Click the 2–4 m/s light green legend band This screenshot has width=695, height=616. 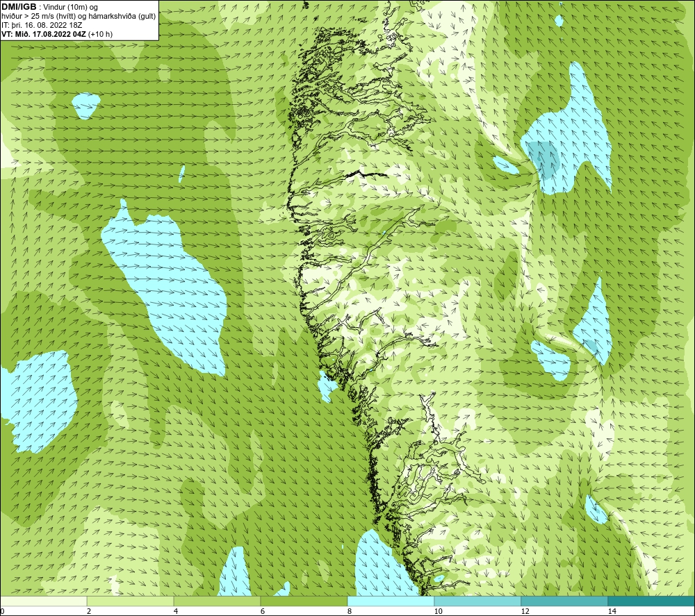130,601
